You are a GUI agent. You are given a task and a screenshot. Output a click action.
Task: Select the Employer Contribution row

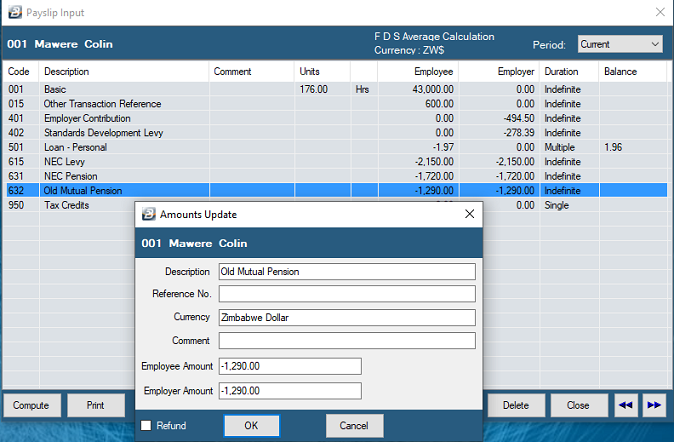pos(337,118)
